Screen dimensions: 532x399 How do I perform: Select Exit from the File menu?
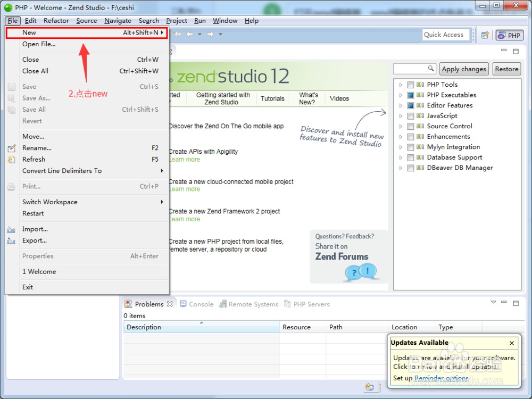[x=87, y=287]
